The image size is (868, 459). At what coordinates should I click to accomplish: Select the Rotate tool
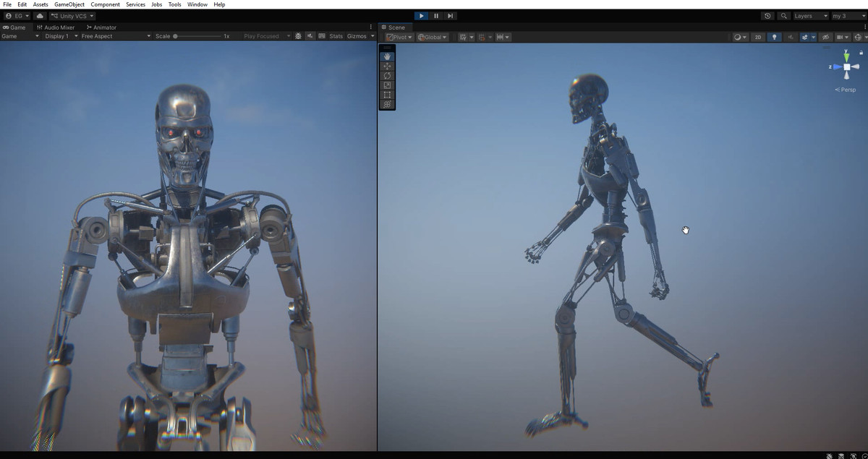pos(387,75)
